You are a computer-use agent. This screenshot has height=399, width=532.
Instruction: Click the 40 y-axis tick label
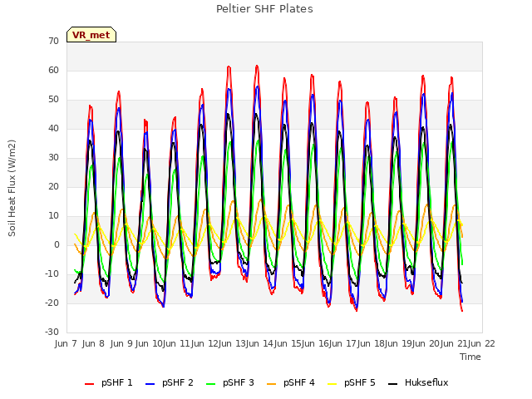pos(53,128)
